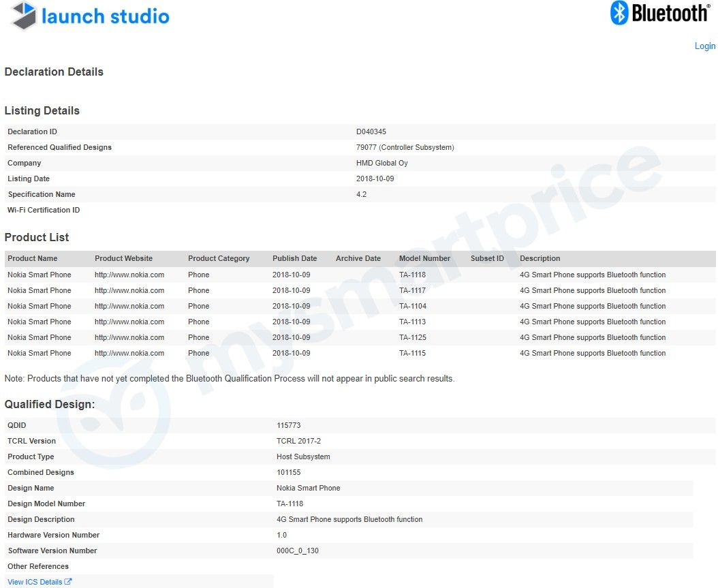Click the external link icon beside ICS Details
This screenshot has width=718, height=588.
pos(67,582)
